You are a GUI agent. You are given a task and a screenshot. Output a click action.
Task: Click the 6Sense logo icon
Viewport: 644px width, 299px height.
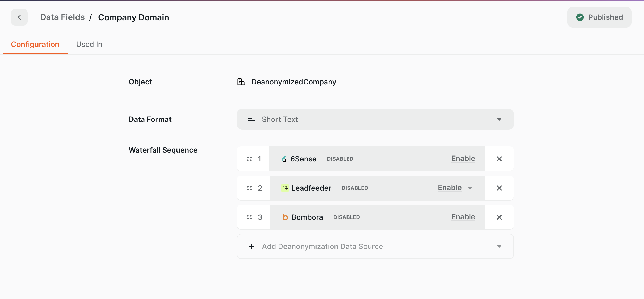tap(284, 159)
